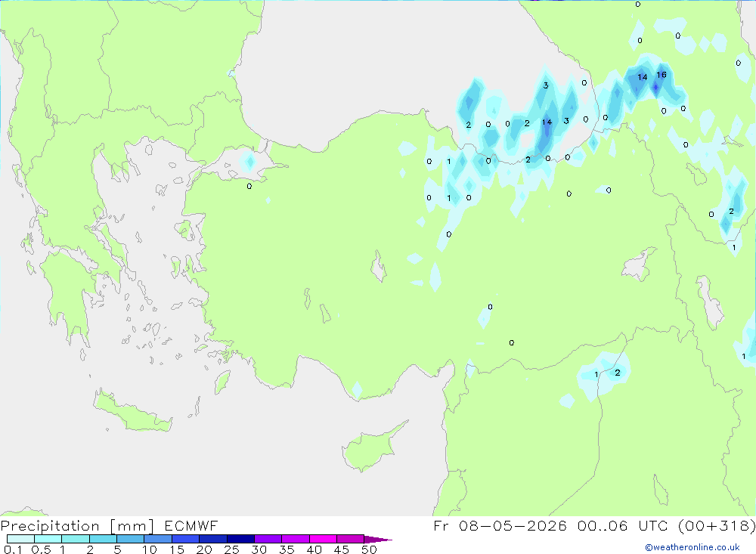
Task: Click the '50' legend scale label
Action: pos(370,549)
